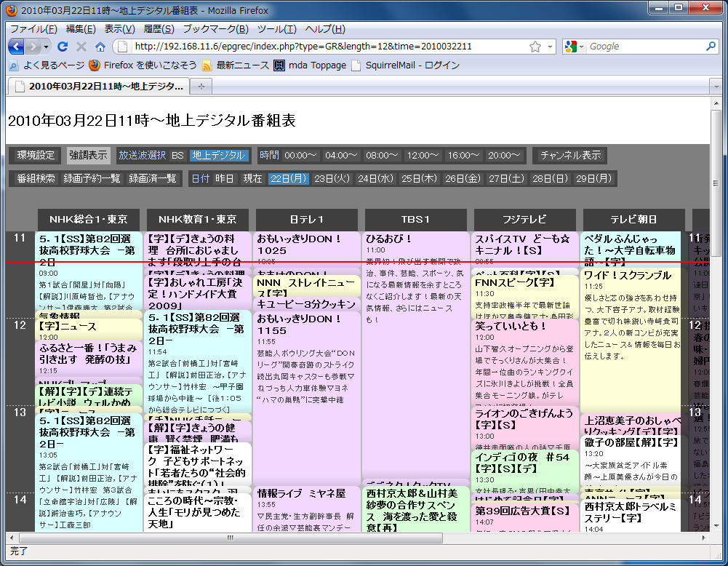Select the 2010年03月22日11時 browser tab
728x566 pixels.
(98, 87)
